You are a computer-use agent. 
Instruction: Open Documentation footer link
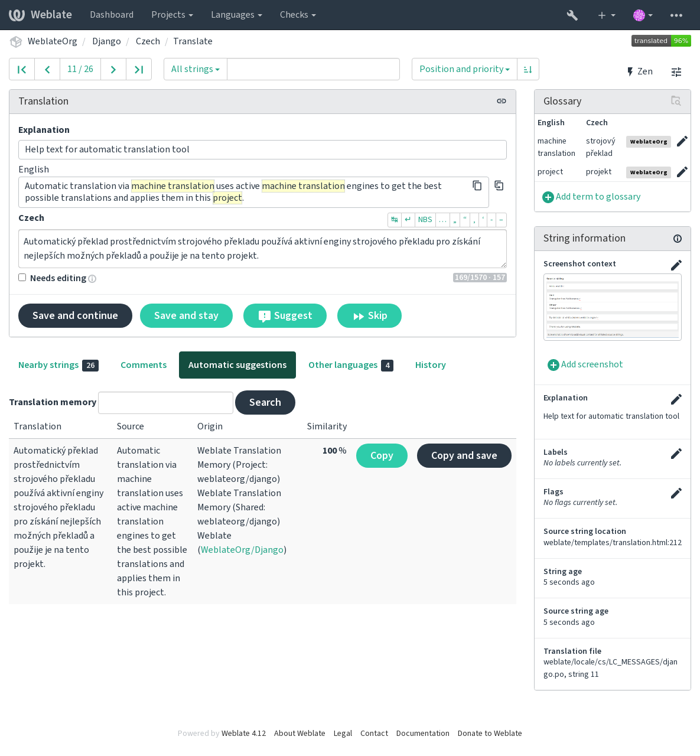click(x=423, y=733)
